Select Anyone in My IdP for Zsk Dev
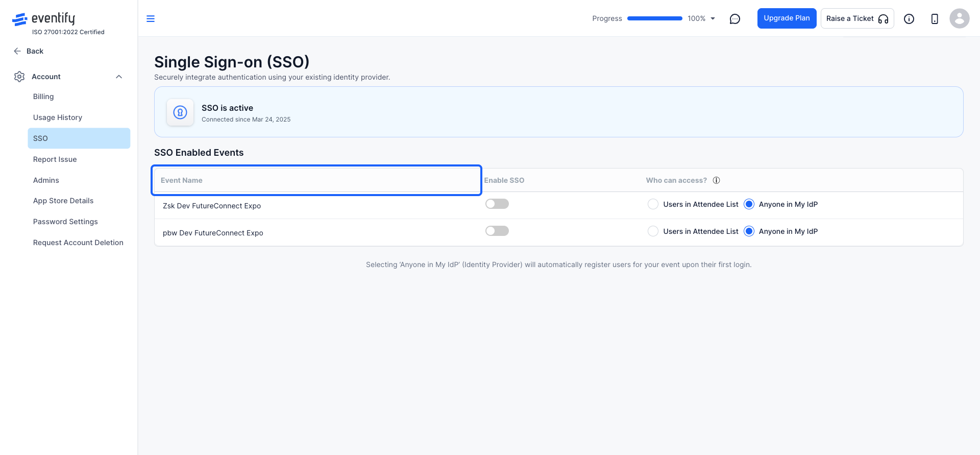Screen dimensions: 980x455 click(749, 204)
